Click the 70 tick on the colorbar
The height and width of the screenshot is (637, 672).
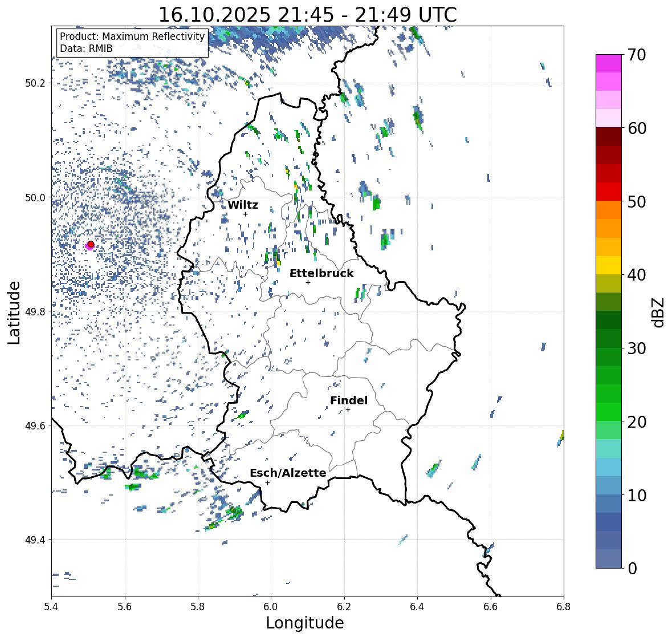637,55
